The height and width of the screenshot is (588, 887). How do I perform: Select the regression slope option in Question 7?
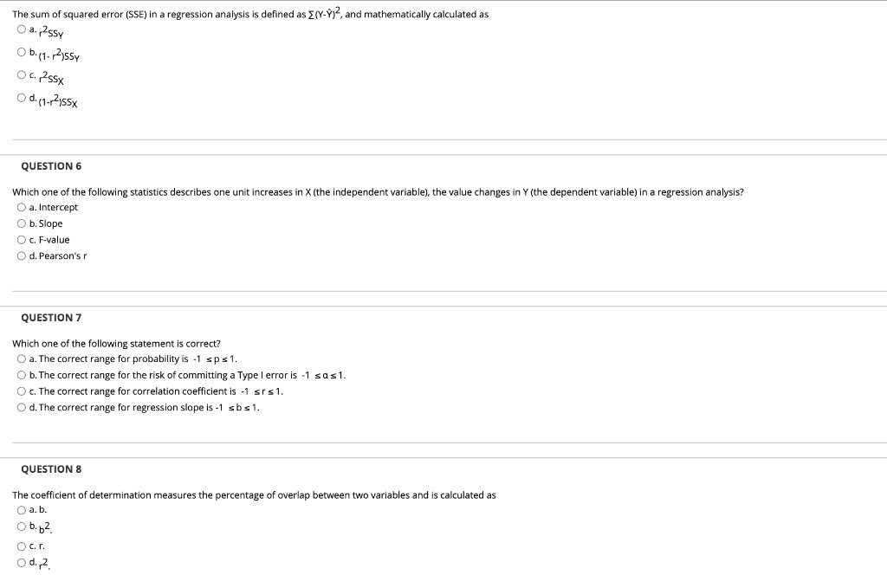[x=20, y=407]
